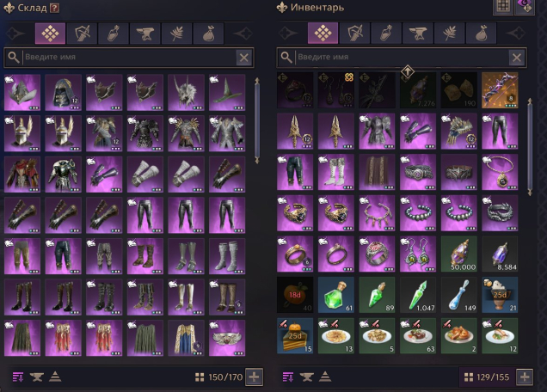The width and height of the screenshot is (547, 392).
Task: Click the warehouse stack triangle icon
Action: coord(55,377)
